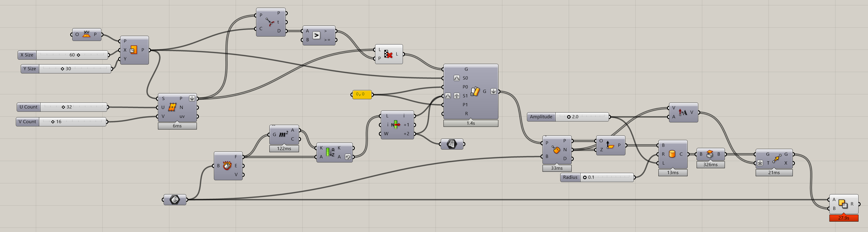Image resolution: width=868 pixels, height=232 pixels.
Task: Click the 6ms timing label
Action: pos(177,126)
